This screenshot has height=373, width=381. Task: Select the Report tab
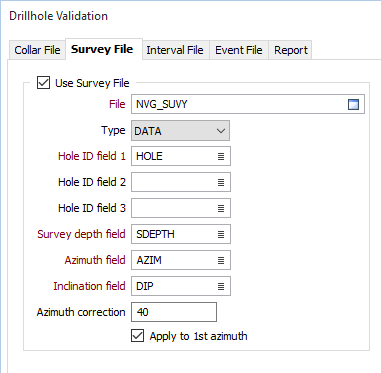(291, 50)
